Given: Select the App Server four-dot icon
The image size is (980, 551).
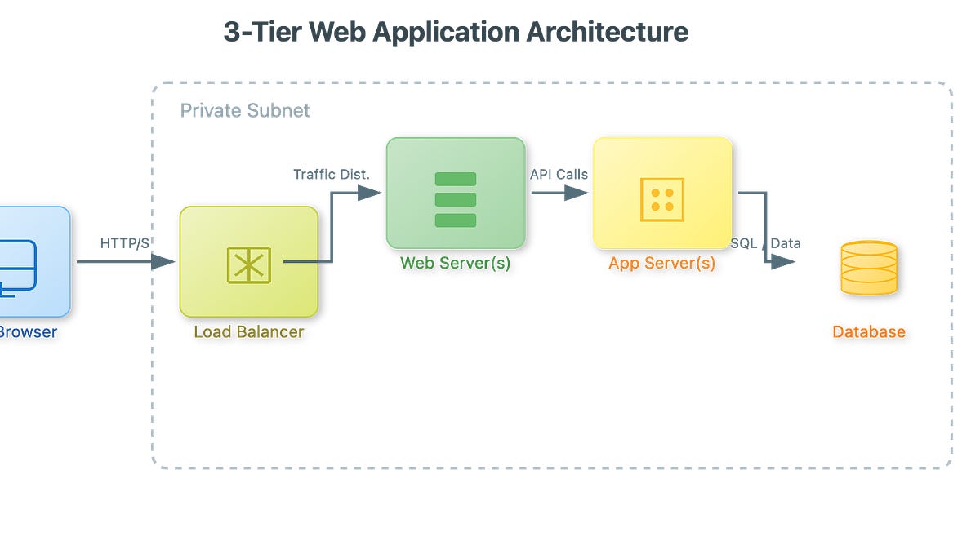Looking at the screenshot, I should (x=662, y=199).
